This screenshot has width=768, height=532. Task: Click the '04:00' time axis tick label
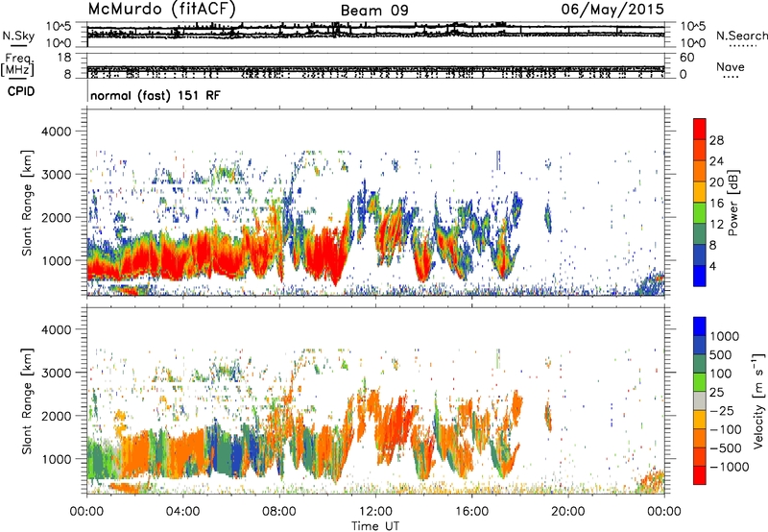182,512
